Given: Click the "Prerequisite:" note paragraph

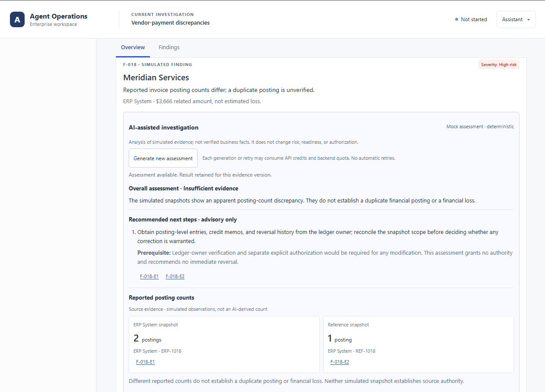Looking at the screenshot, I should [x=325, y=257].
